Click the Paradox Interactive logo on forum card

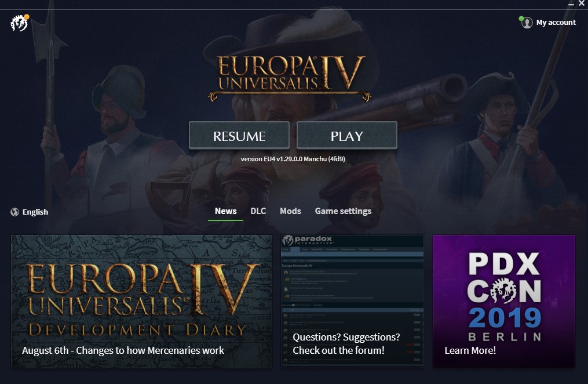pyautogui.click(x=308, y=240)
